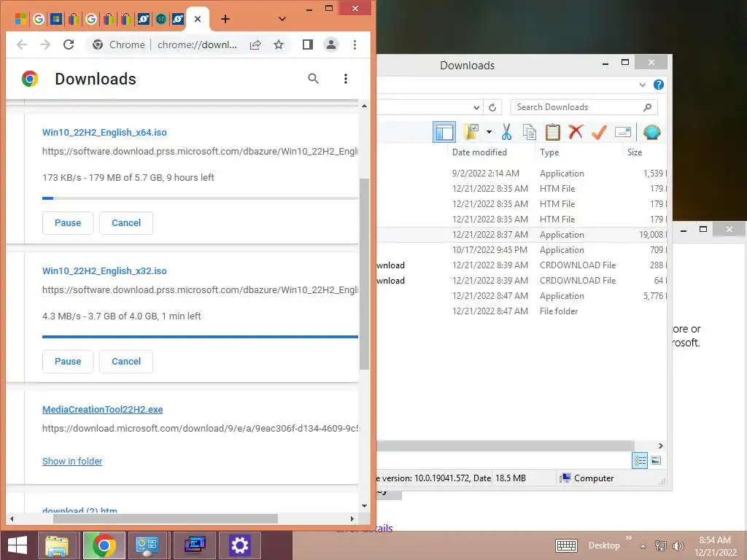Screen dimensions: 747x560
Task: Pause the x32 ISO download
Action: coord(68,362)
